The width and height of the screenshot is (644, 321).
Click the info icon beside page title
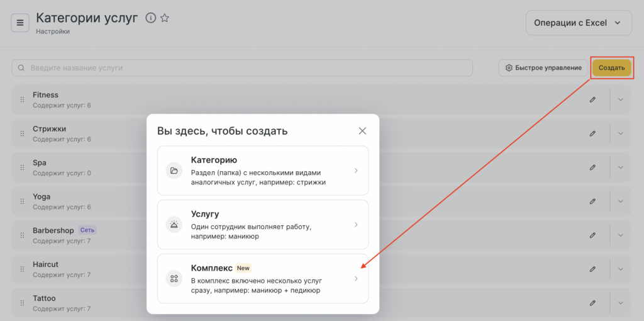(150, 18)
